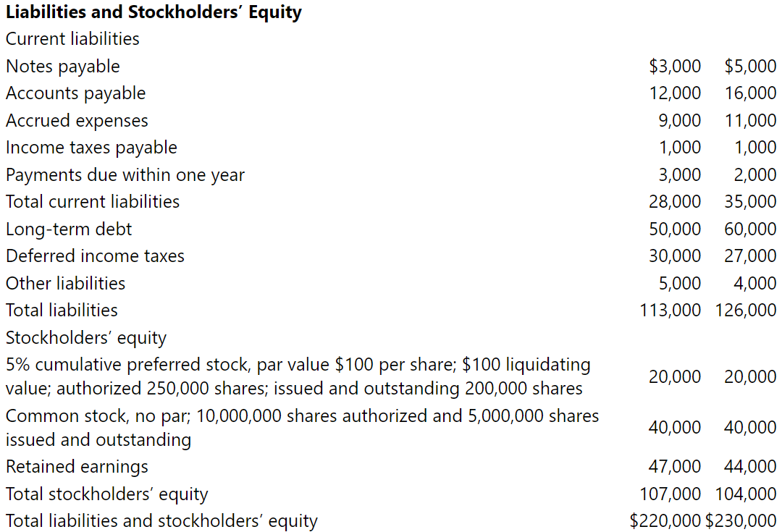Click the Current liabilities subheading
The height and width of the screenshot is (532, 782).
pyautogui.click(x=72, y=39)
